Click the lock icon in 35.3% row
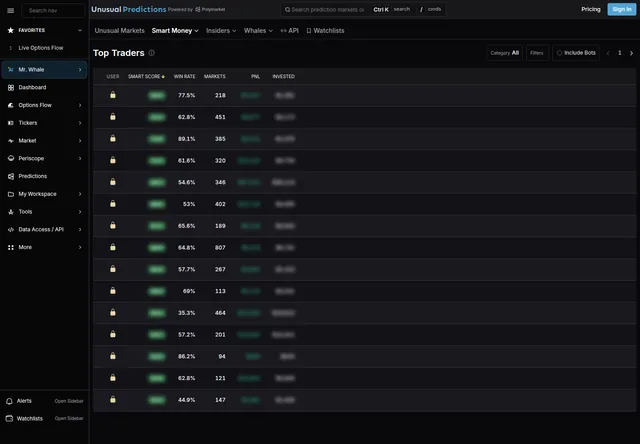The width and height of the screenshot is (640, 444). coord(113,312)
